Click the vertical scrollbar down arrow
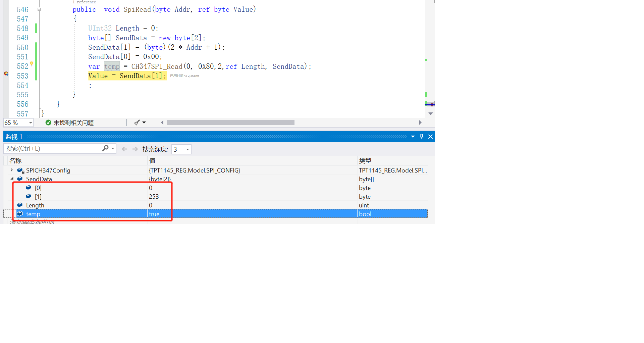644x343 pixels. coord(430,114)
